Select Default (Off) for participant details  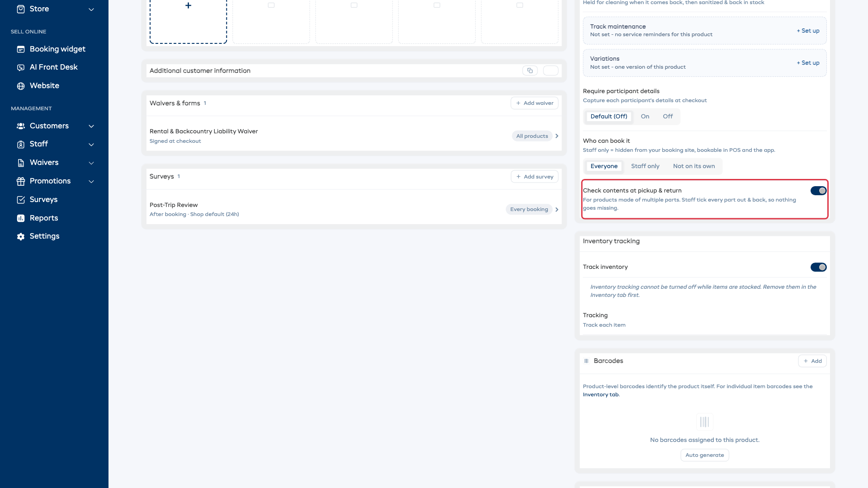pos(609,117)
